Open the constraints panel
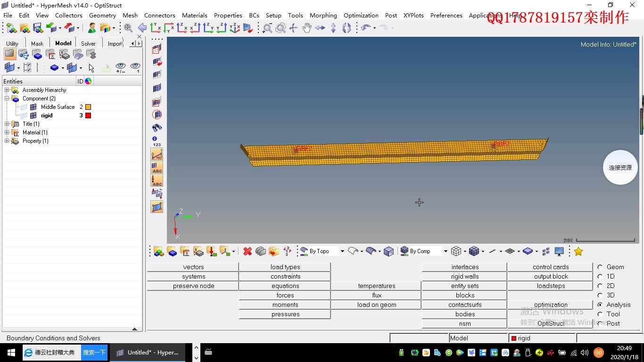This screenshot has width=644, height=362. [x=285, y=277]
